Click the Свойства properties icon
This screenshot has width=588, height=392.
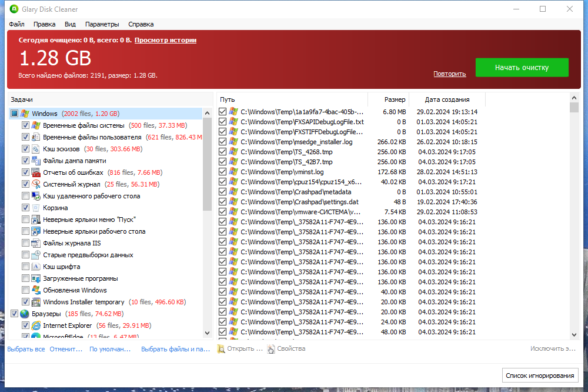pyautogui.click(x=270, y=349)
